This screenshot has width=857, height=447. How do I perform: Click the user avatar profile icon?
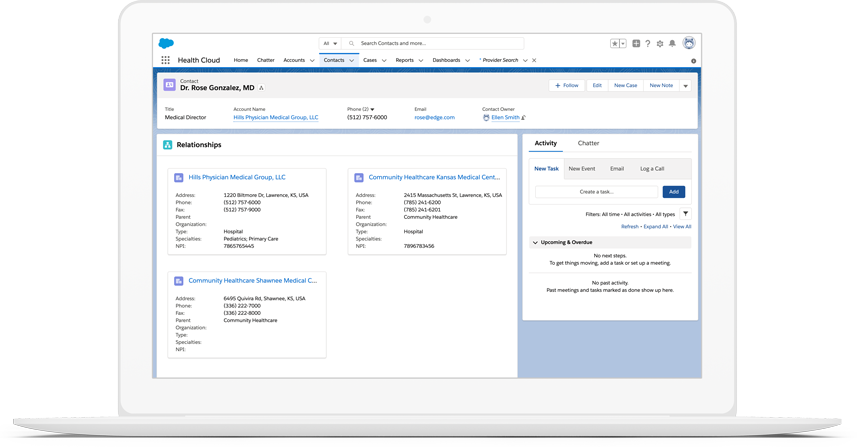[689, 43]
